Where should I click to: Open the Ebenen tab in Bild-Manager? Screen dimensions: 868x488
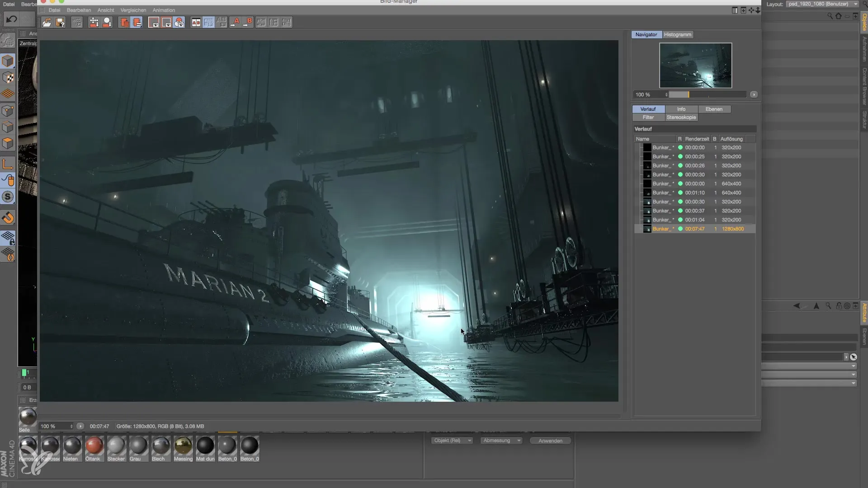tap(714, 109)
